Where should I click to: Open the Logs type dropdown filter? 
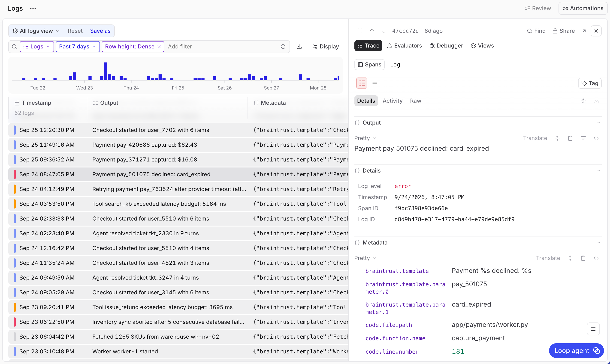coord(36,47)
